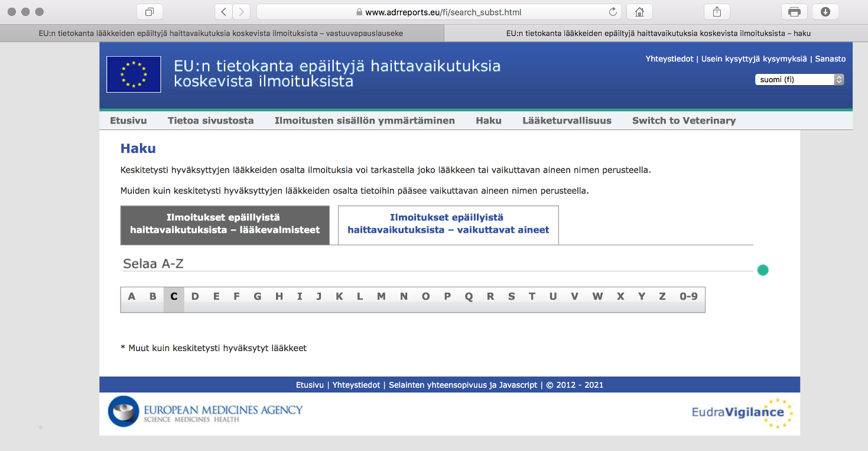This screenshot has width=868, height=451.
Task: Click the Share icon in Safari toolbar
Action: pos(717,12)
